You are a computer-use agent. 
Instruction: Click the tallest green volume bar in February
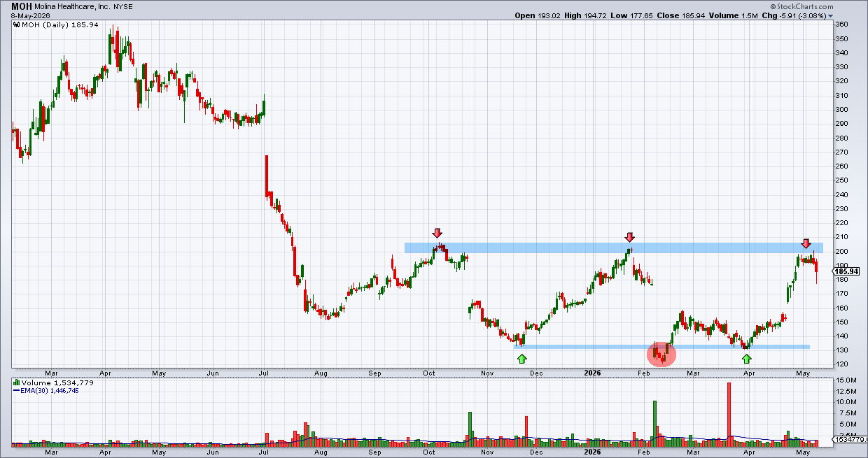pos(655,424)
